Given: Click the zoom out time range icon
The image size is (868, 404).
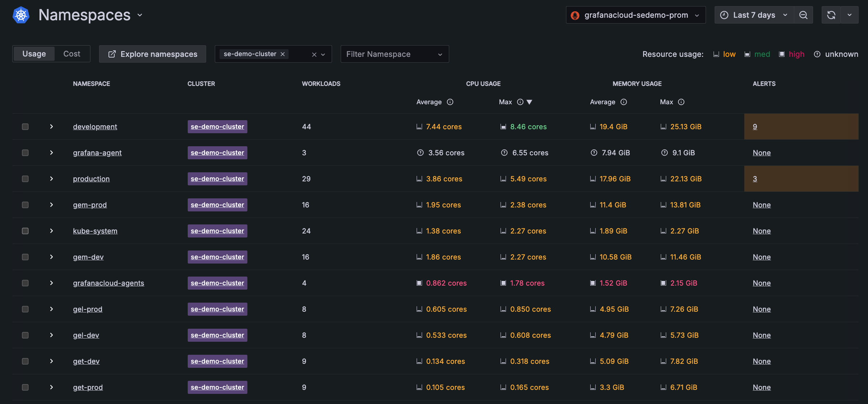Looking at the screenshot, I should click(x=803, y=15).
